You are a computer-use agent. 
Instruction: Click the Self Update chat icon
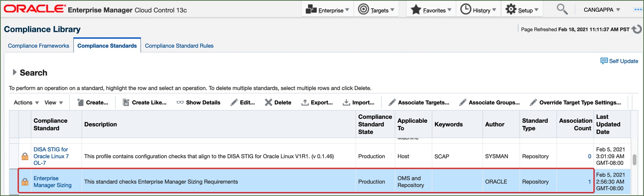[604, 61]
